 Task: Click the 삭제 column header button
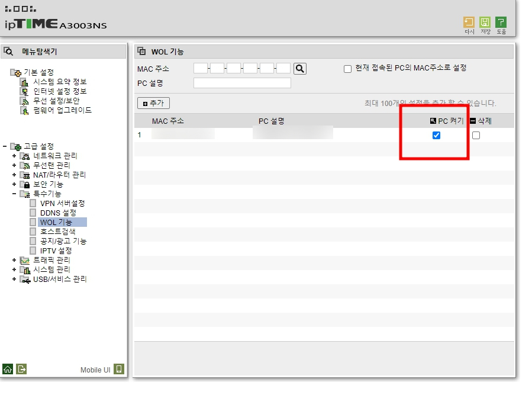coord(481,121)
